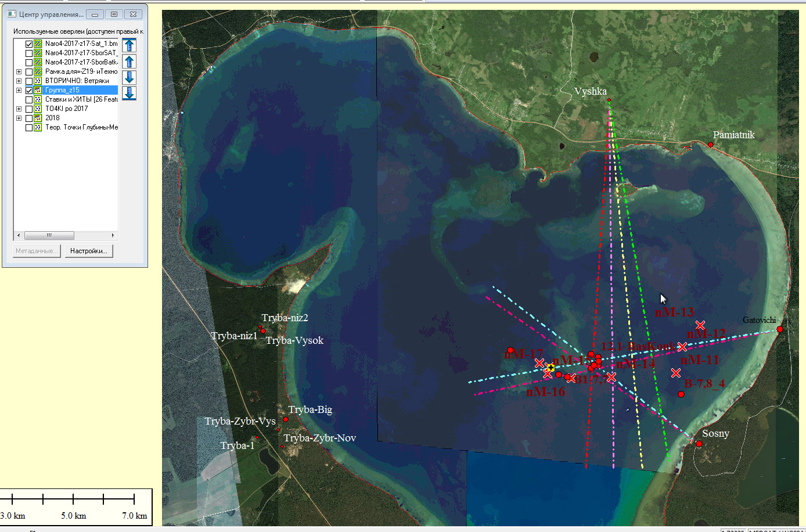
Task: Click the raster icon beside Naro4-2017-z17-Sat_1
Action: (x=38, y=44)
